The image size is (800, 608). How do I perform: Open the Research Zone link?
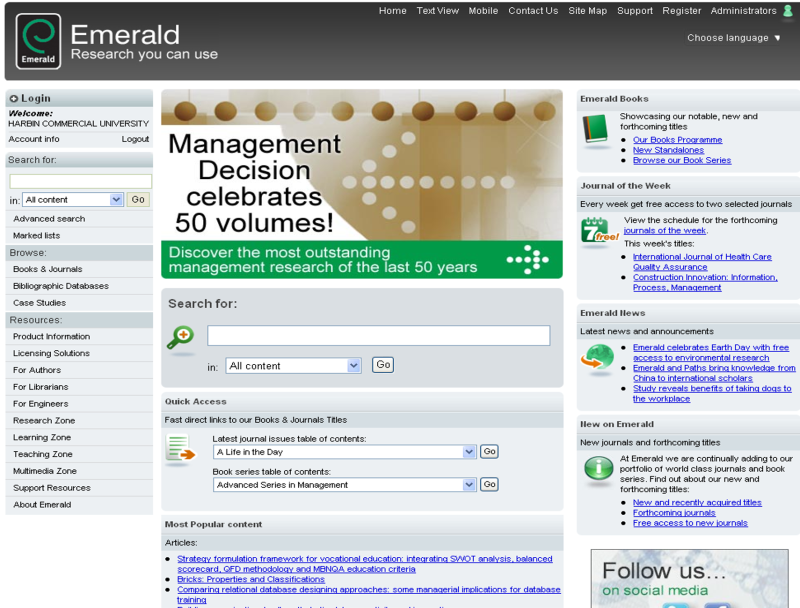(x=44, y=420)
